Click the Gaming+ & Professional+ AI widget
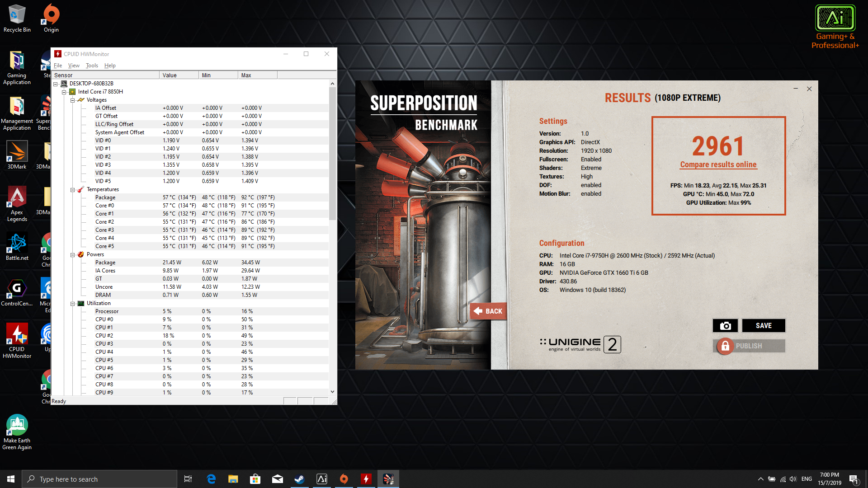The width and height of the screenshot is (868, 488). click(835, 27)
